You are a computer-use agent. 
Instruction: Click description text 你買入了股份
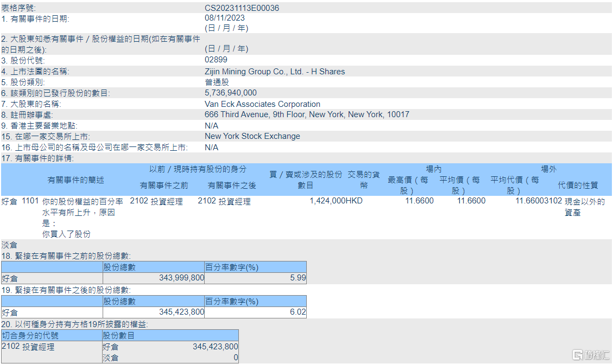click(x=66, y=234)
